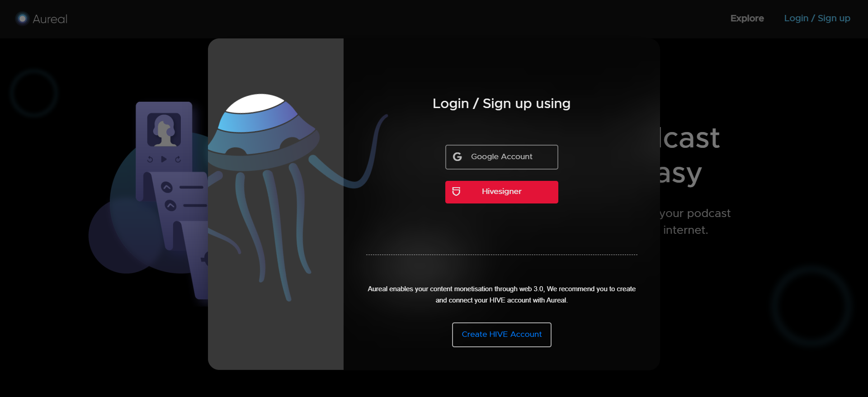
Task: Open the Explore menu item
Action: (747, 19)
